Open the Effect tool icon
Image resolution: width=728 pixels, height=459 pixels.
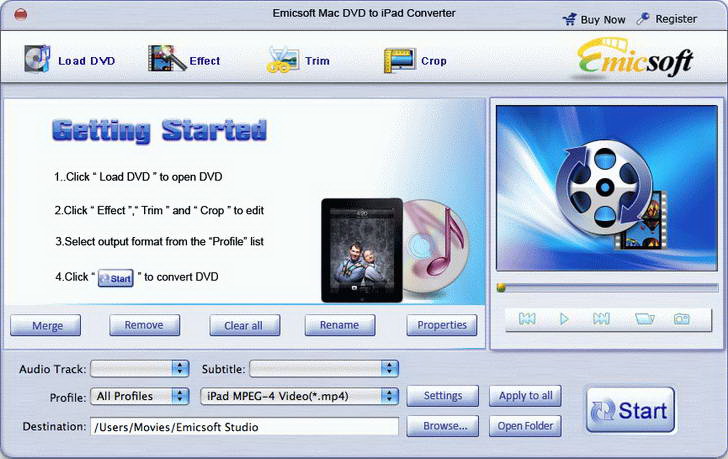166,58
